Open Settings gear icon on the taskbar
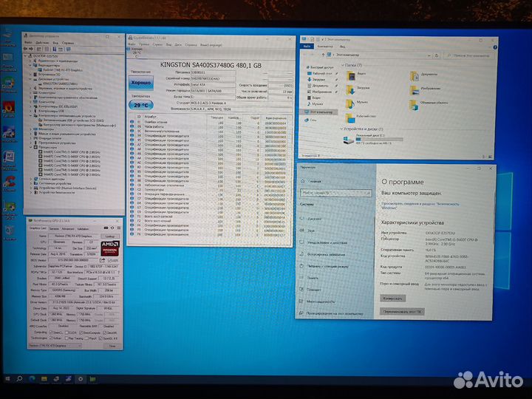The width and height of the screenshot is (532, 399). (x=81, y=379)
